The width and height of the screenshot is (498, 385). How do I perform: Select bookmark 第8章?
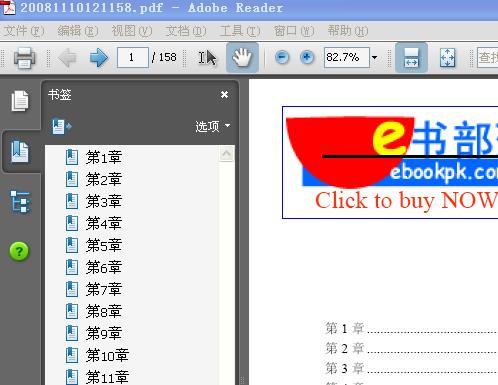(x=104, y=311)
